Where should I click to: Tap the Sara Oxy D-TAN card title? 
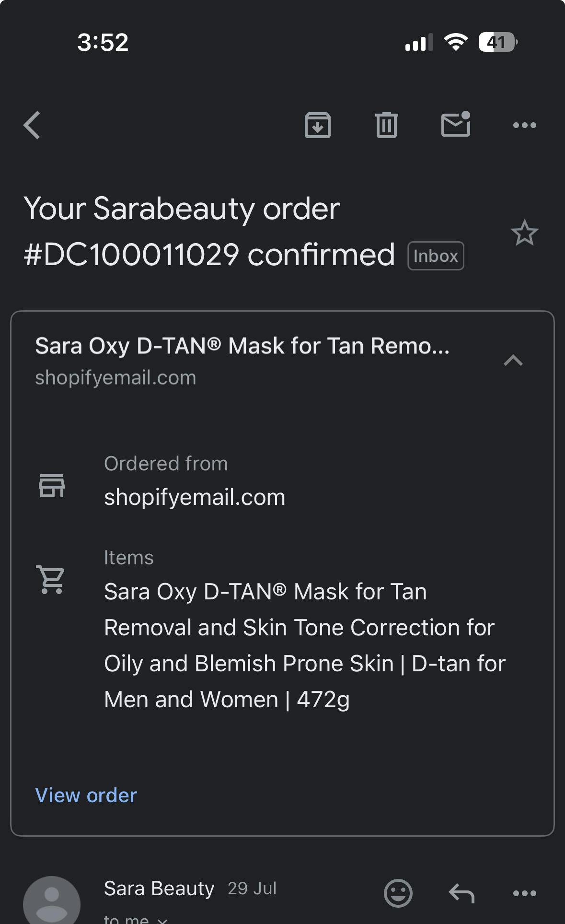(x=242, y=346)
